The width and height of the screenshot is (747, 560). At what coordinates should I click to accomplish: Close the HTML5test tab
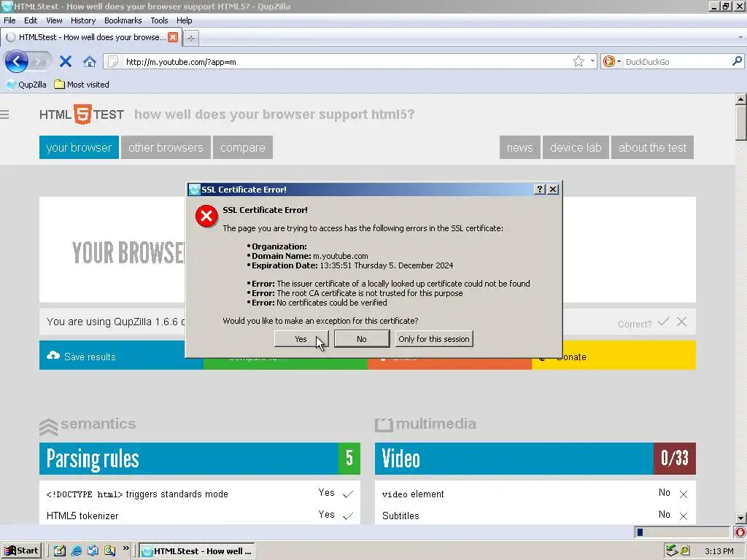[173, 37]
